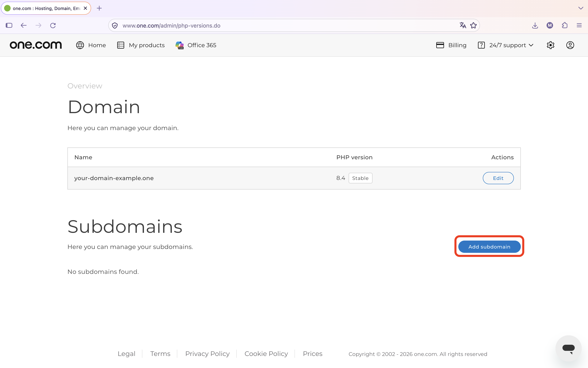Viewport: 588px width, 368px height.
Task: Click the translate page icon
Action: (x=463, y=25)
